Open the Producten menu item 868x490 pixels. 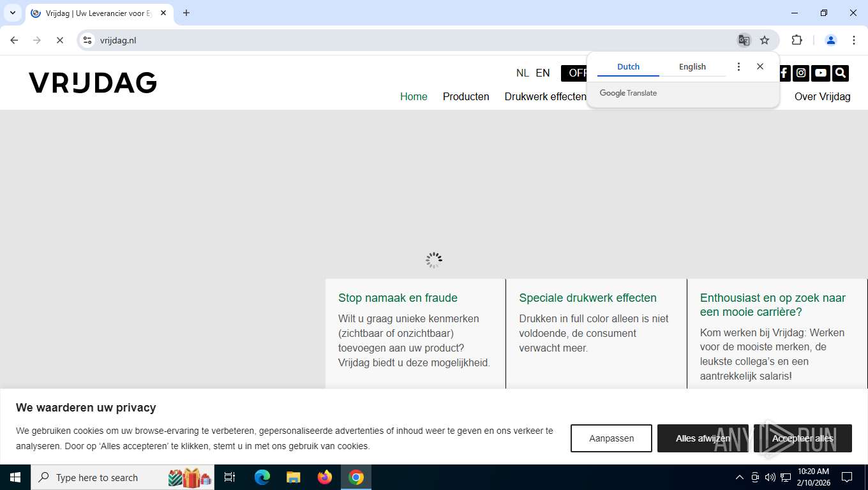pyautogui.click(x=466, y=96)
